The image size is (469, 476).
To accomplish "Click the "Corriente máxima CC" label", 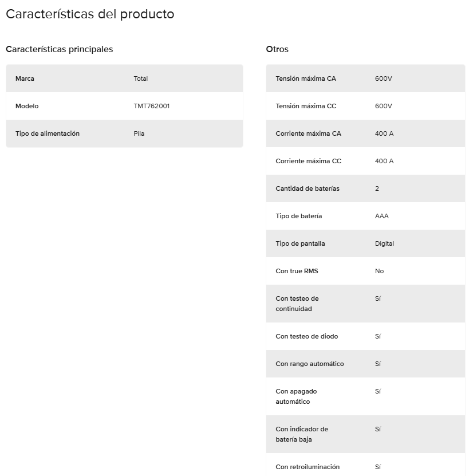I will click(308, 161).
